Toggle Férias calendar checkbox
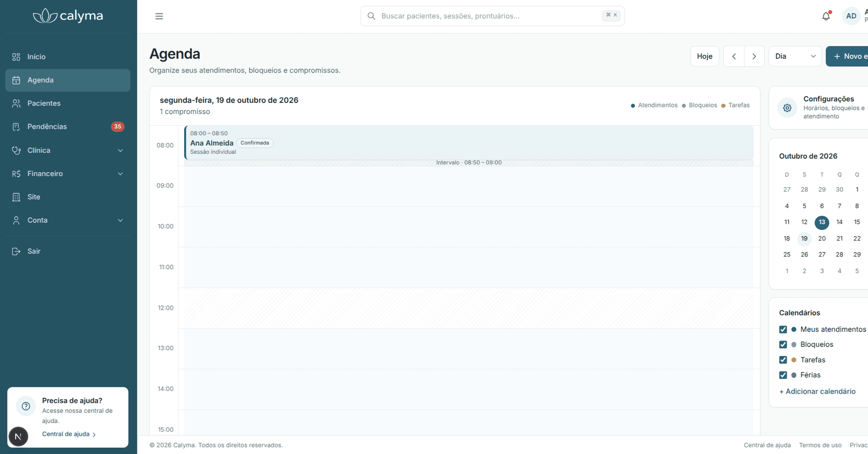 [x=783, y=375]
